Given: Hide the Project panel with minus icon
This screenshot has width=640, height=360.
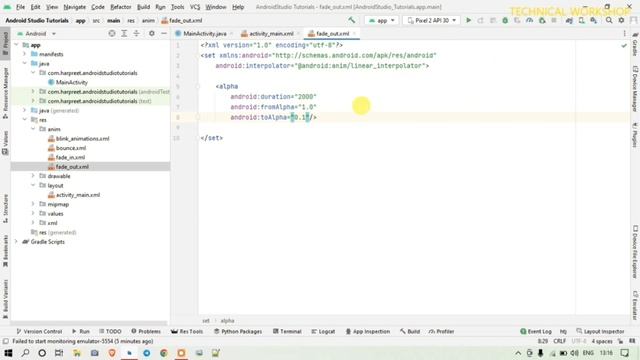Looking at the screenshot, I should tap(164, 33).
